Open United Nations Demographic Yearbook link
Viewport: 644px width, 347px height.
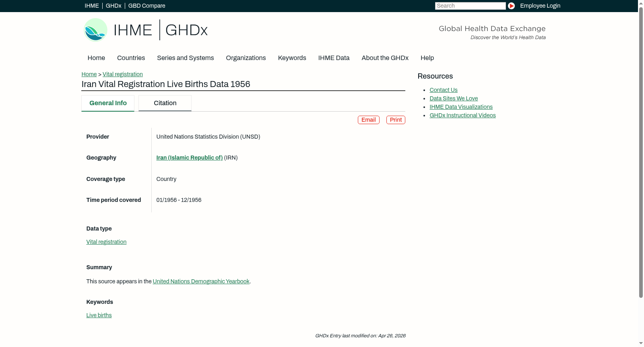coord(201,281)
